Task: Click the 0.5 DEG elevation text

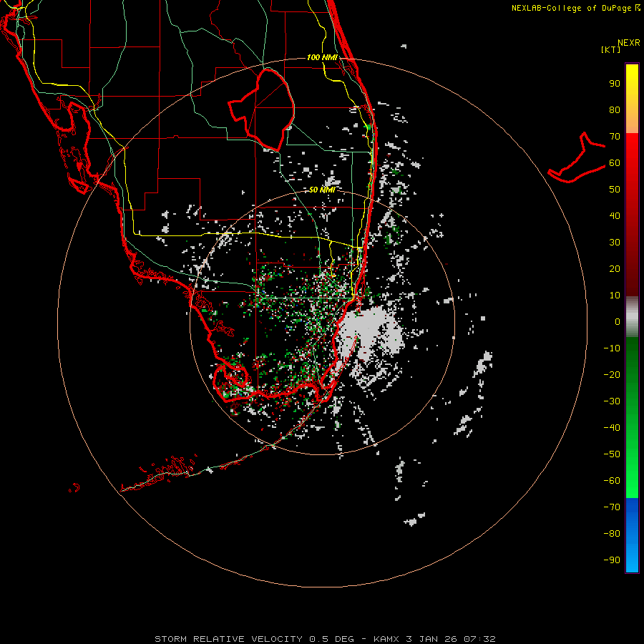Action: click(331, 639)
